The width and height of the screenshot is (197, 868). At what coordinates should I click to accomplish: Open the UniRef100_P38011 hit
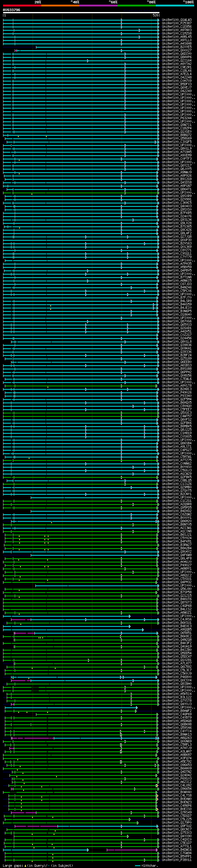177,860
